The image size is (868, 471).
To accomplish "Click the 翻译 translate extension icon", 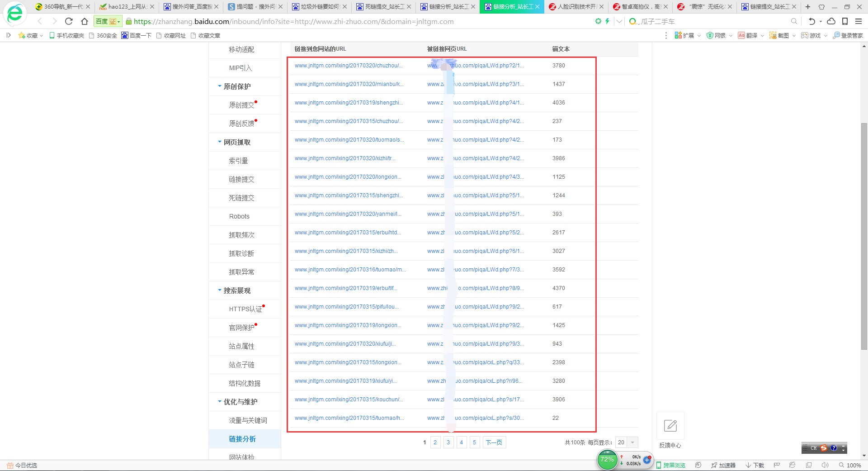I will (x=748, y=35).
